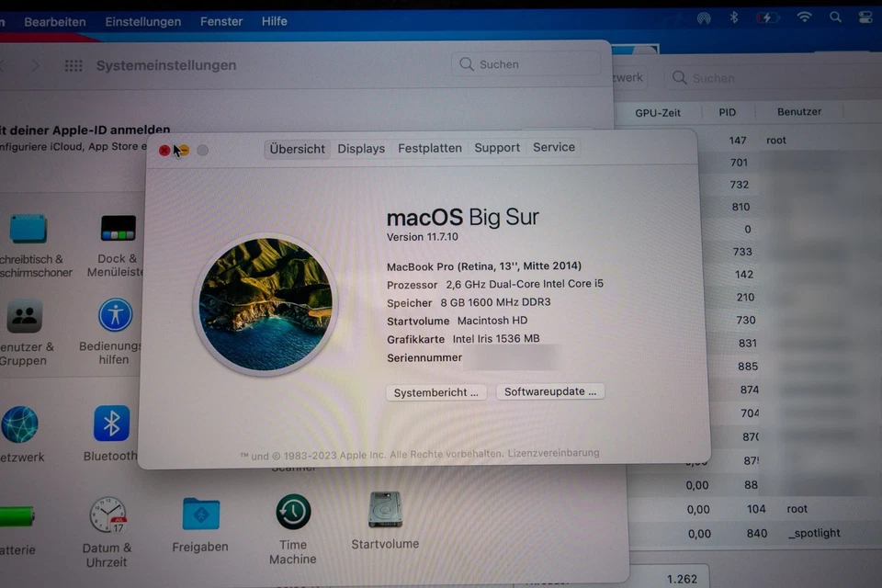Open Wi-Fi menu bar icon
This screenshot has height=588, width=882.
coord(805,17)
